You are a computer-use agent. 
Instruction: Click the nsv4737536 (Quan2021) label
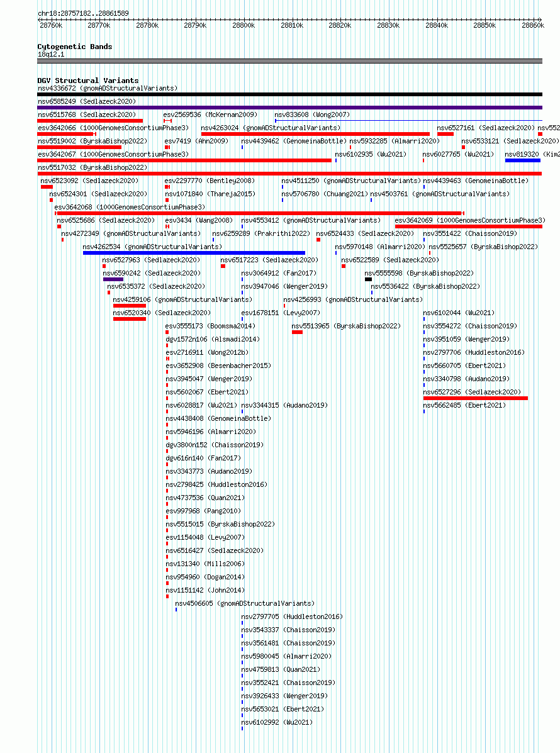[x=205, y=498]
